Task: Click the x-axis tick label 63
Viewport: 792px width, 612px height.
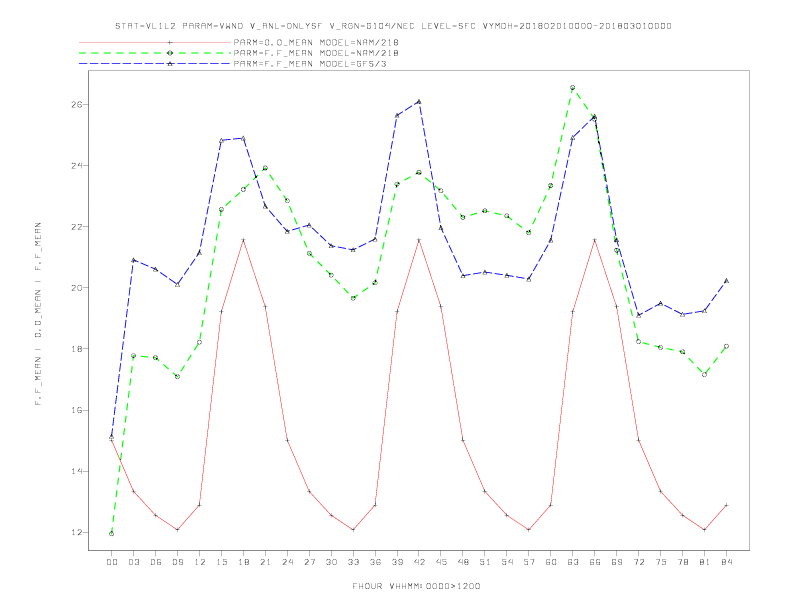Action: click(573, 562)
